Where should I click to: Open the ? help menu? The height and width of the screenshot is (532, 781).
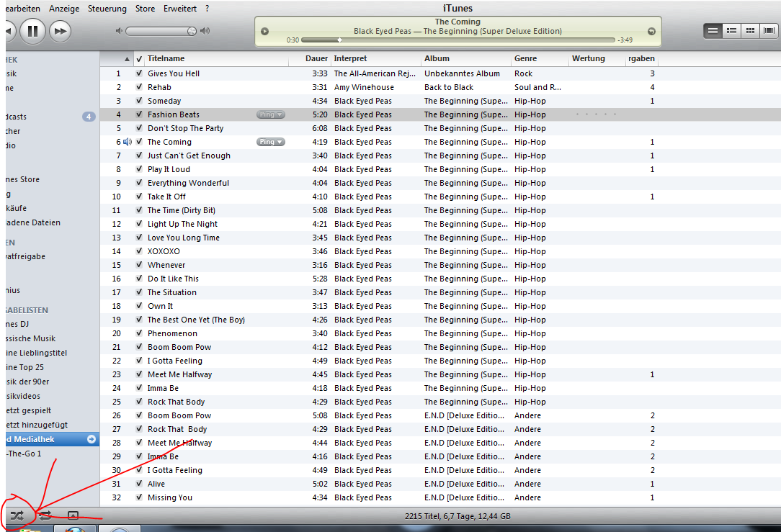(207, 9)
